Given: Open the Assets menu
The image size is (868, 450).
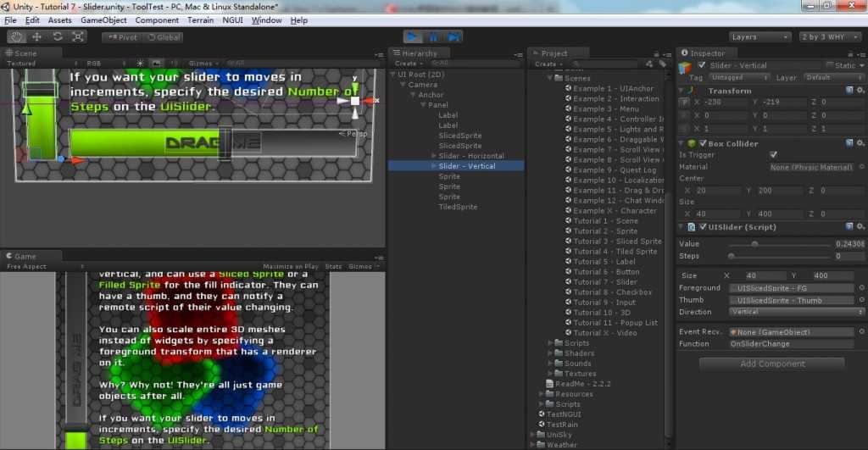Looking at the screenshot, I should [60, 20].
